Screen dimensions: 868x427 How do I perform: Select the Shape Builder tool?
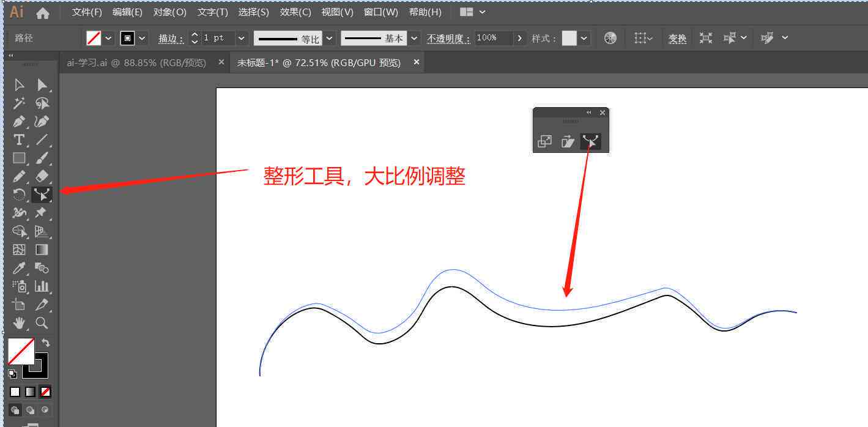(19, 231)
